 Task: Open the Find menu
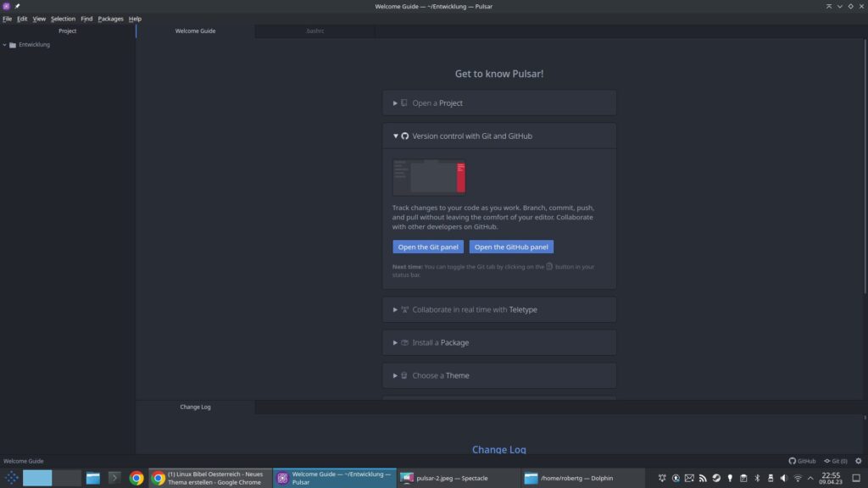coord(86,19)
